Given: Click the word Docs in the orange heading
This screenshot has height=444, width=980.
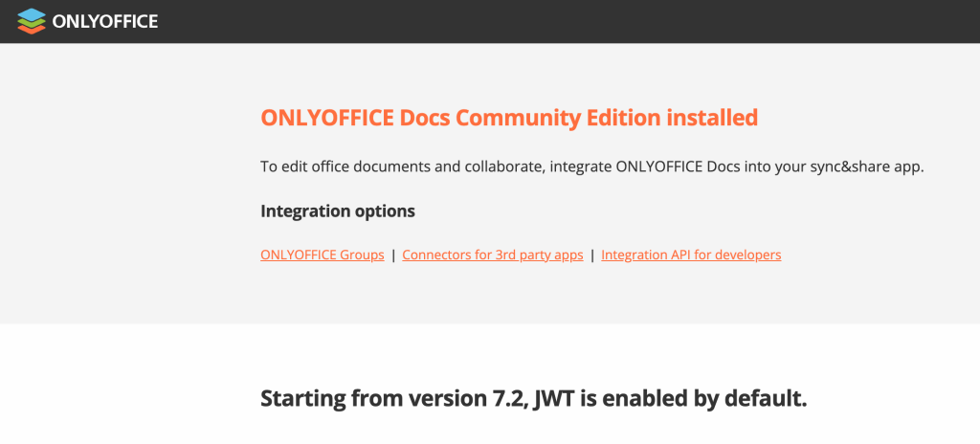Looking at the screenshot, I should coord(422,118).
